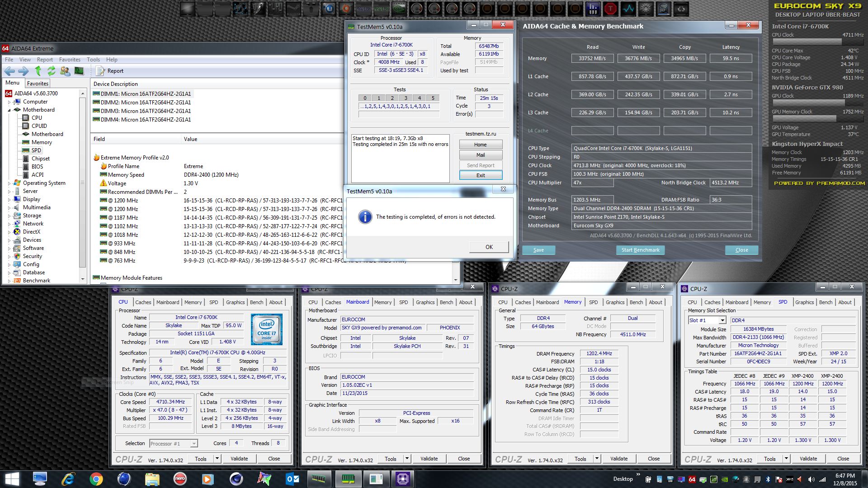Click the AIDA64 back navigation arrow
Viewport: 868px width, 488px height.
[9, 71]
